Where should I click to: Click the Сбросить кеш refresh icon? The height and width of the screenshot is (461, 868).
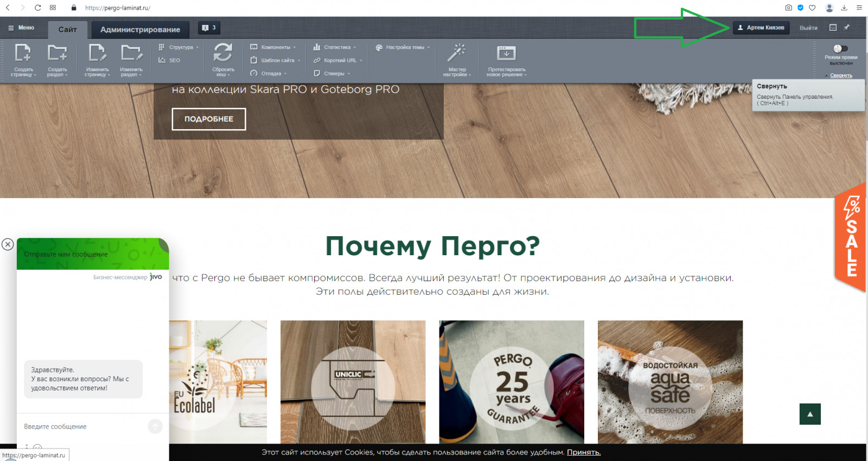pos(223,53)
